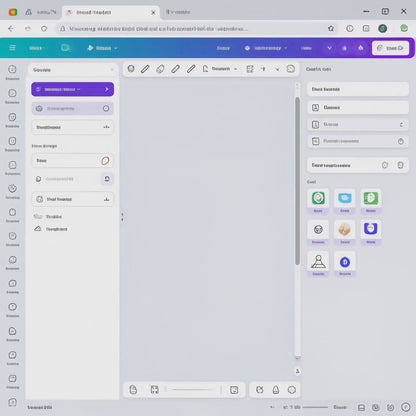Open the dark green profile avatar in browser toolbar
Screen dimensions: 416x416
383,29
